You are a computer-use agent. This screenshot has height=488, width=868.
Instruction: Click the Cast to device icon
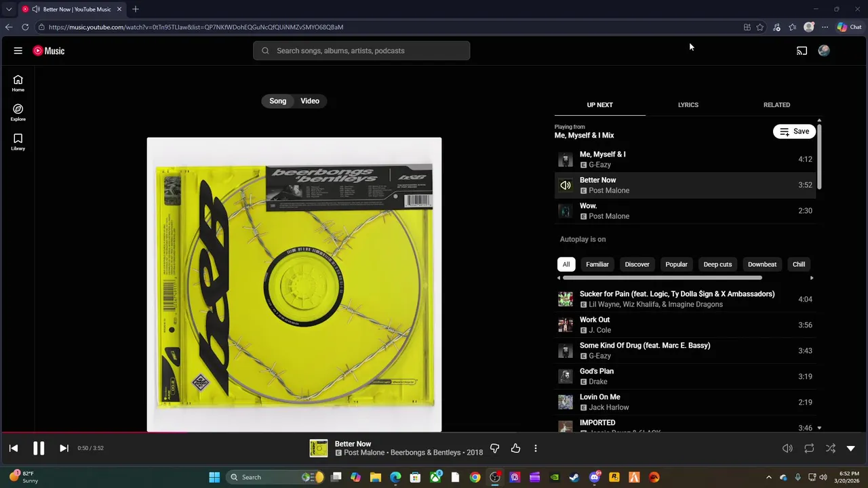802,51
